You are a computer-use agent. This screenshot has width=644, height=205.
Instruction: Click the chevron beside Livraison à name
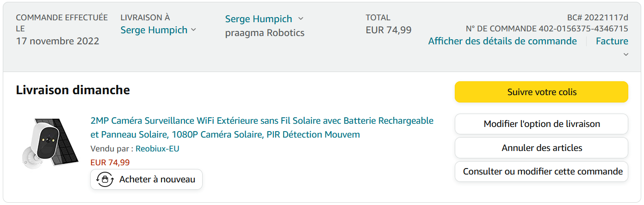[x=193, y=30]
